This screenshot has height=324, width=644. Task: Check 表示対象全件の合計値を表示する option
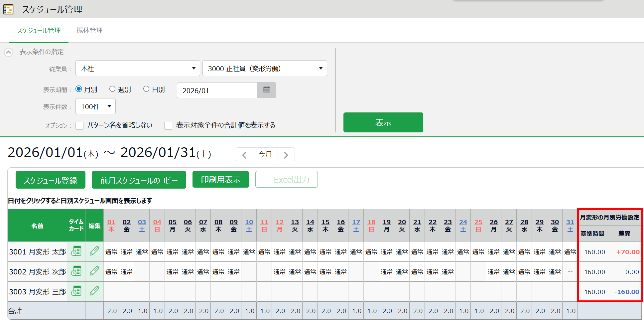[x=168, y=125]
